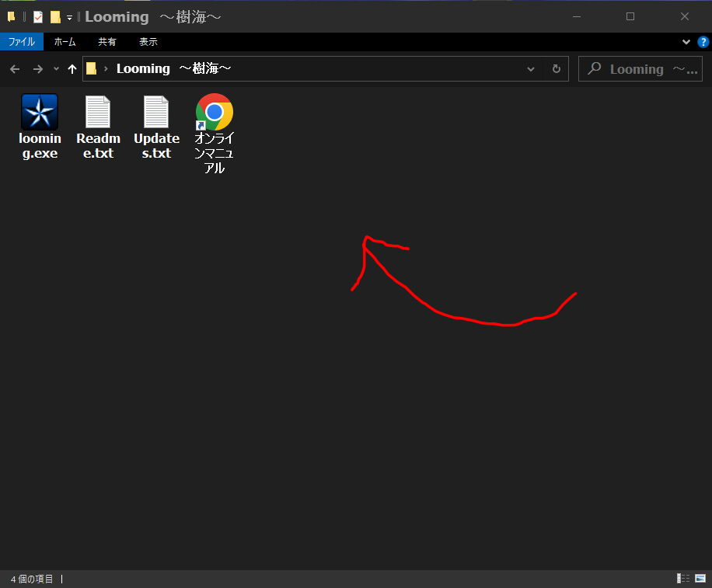Expand the ribbon with the chevron

point(686,42)
